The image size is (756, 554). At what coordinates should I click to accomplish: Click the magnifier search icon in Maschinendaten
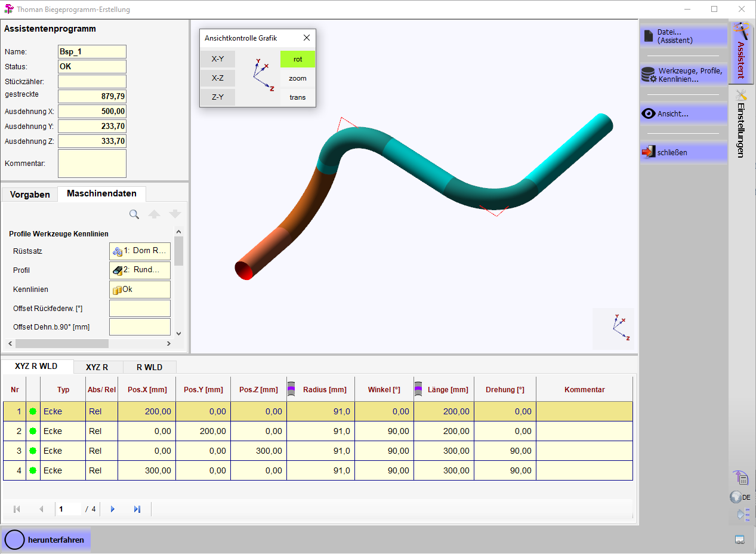pos(134,214)
